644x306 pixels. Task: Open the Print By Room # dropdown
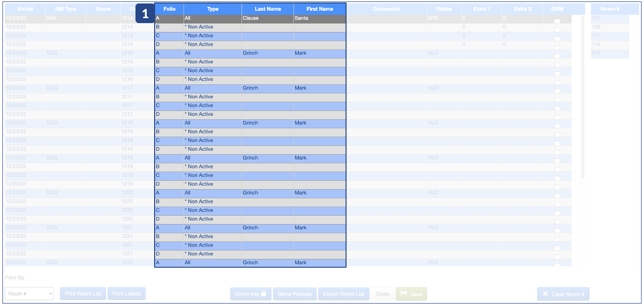[29, 294]
